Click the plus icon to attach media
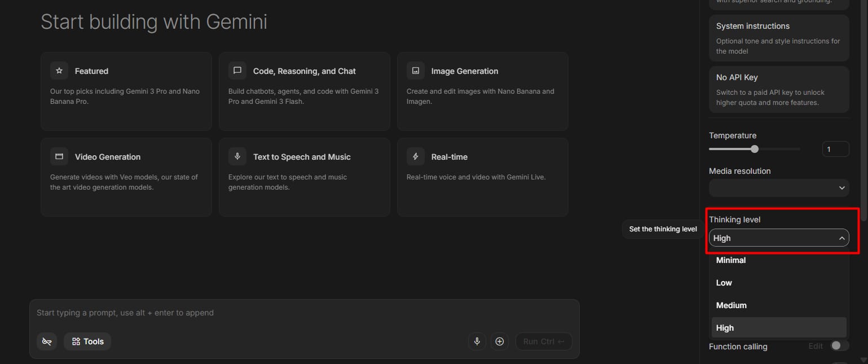The width and height of the screenshot is (868, 364). pos(499,341)
